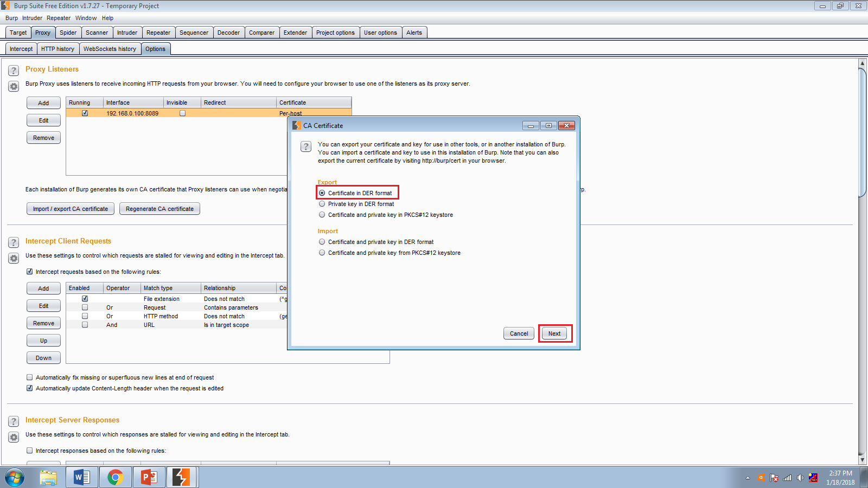Open Google Chrome from the taskbar

click(115, 477)
